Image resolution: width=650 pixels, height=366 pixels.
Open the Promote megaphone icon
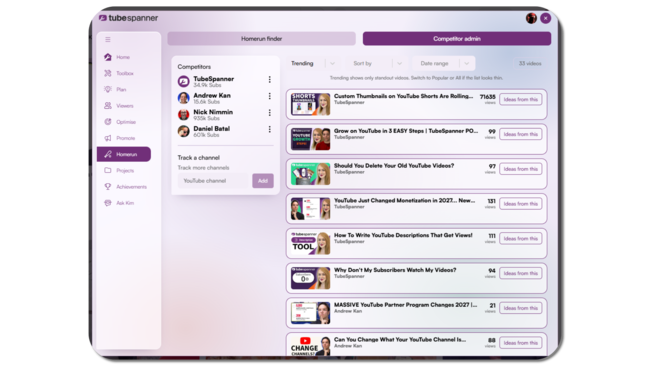point(108,138)
